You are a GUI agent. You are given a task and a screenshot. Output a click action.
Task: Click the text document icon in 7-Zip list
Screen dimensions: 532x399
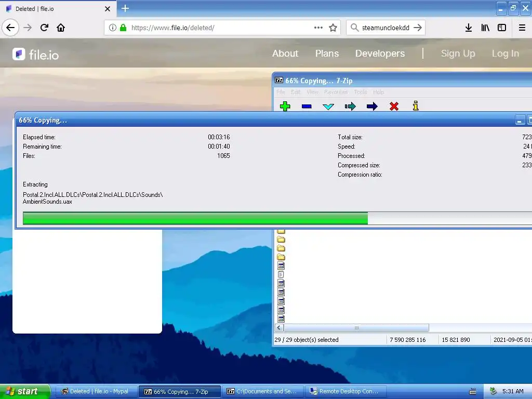coord(281,274)
